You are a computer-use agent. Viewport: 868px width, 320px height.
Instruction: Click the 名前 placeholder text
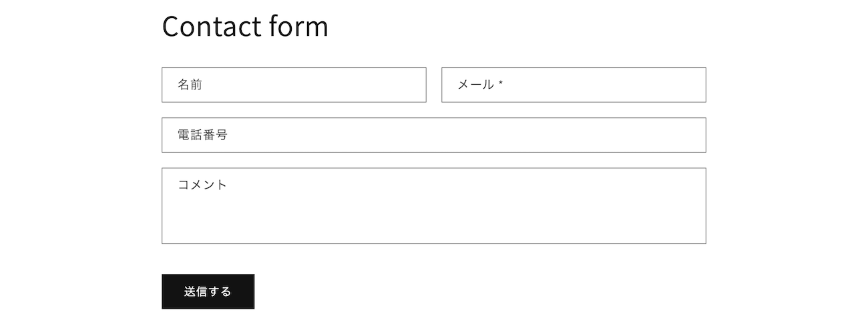click(x=190, y=85)
